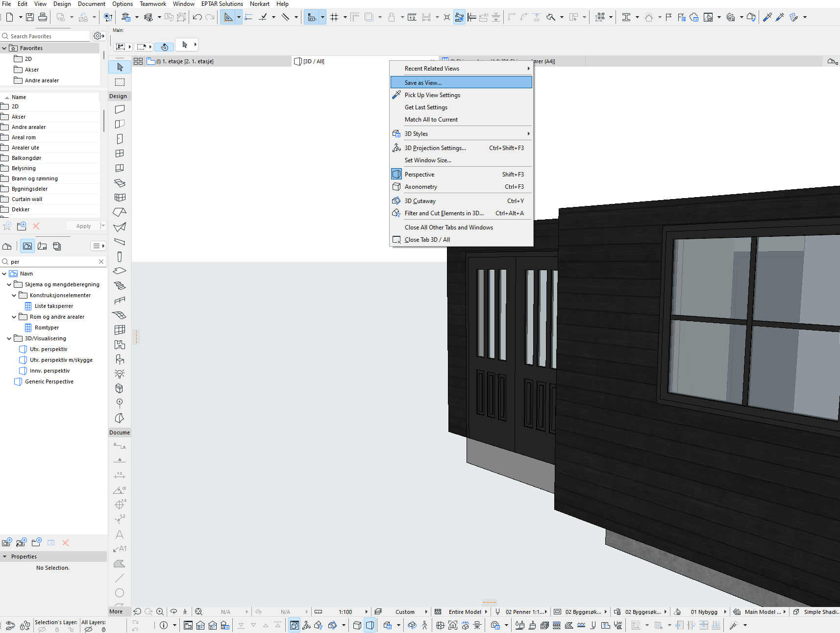
Task: Click the Save icon in toolbar
Action: tap(30, 17)
